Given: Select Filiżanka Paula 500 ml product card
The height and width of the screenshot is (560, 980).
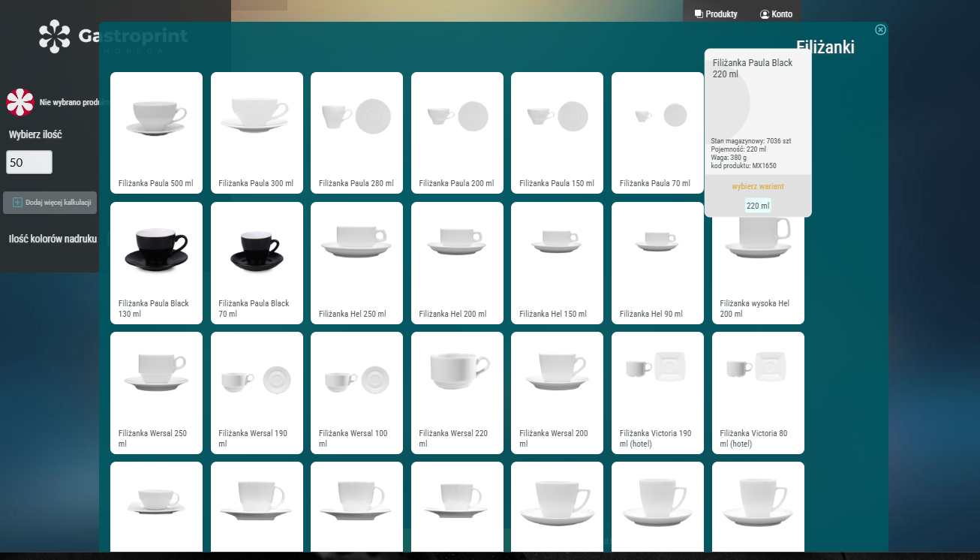Looking at the screenshot, I should (x=156, y=133).
